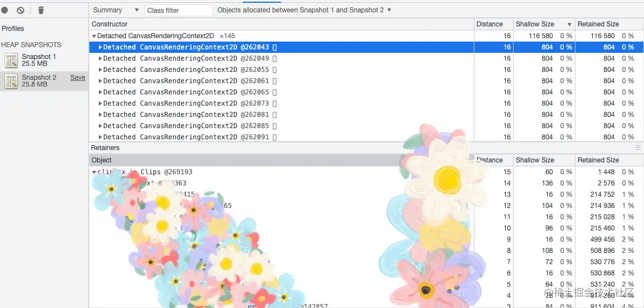
Task: Save Snapshot 2 via the Save link
Action: (x=78, y=78)
